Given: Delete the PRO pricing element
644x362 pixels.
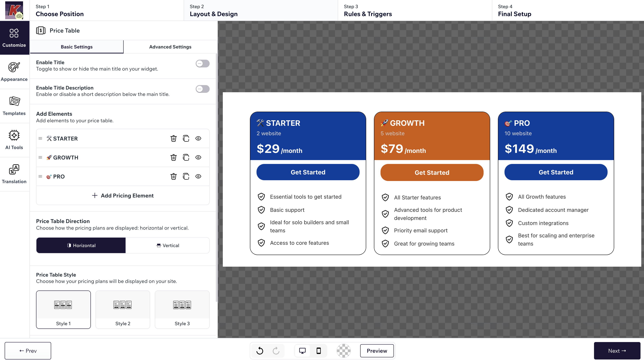Looking at the screenshot, I should click(x=174, y=176).
